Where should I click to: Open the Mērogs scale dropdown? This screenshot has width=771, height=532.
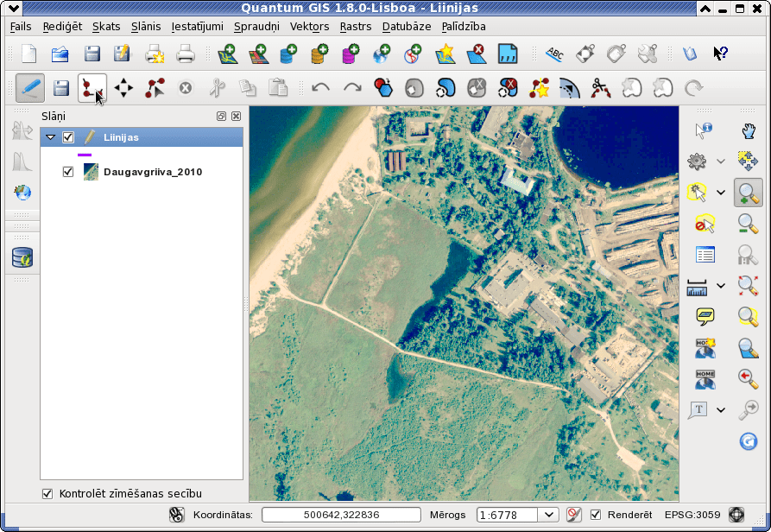[x=549, y=515]
